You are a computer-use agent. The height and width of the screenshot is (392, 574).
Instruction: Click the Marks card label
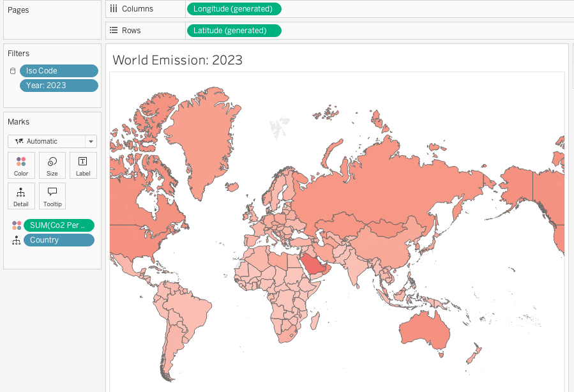coord(19,122)
